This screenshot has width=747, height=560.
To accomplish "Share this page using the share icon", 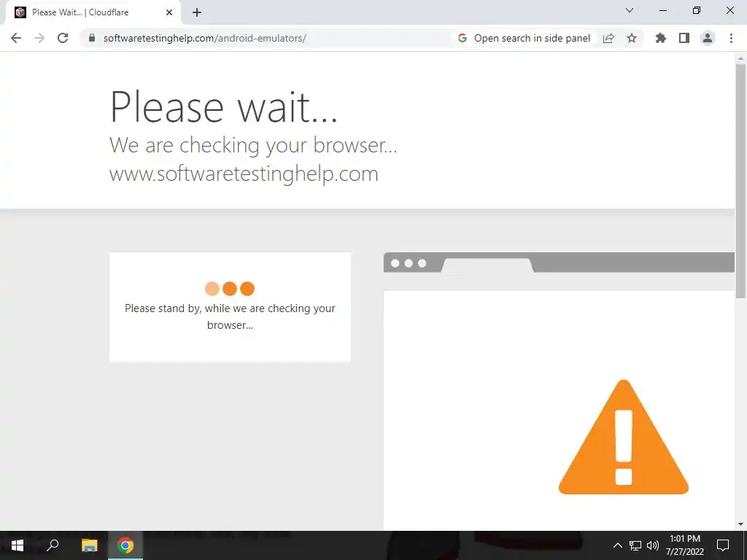I will click(x=608, y=38).
